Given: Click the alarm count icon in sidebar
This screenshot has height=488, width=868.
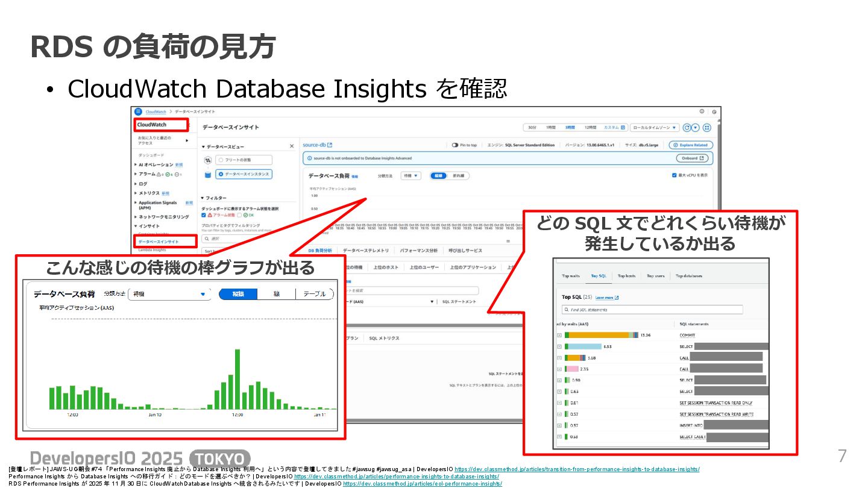Looking at the screenshot, I should coord(159,174).
